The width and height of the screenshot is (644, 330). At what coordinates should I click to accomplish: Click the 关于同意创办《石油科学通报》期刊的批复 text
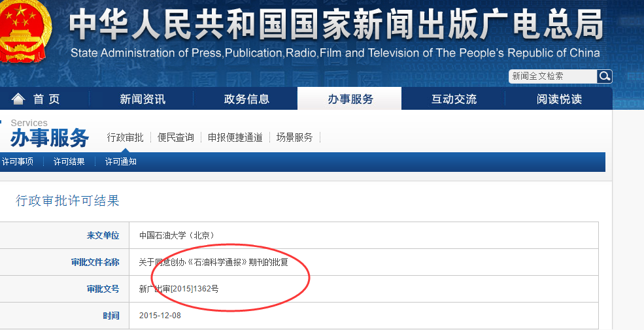(x=214, y=262)
